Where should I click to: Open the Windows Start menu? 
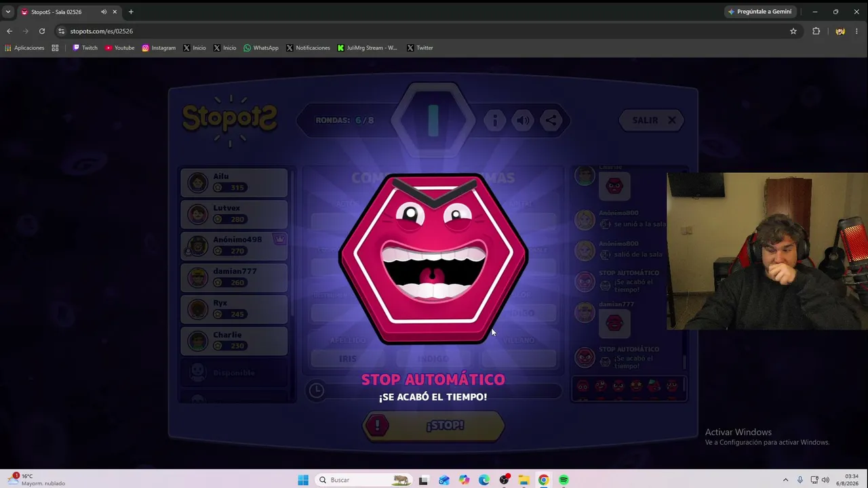click(x=303, y=480)
